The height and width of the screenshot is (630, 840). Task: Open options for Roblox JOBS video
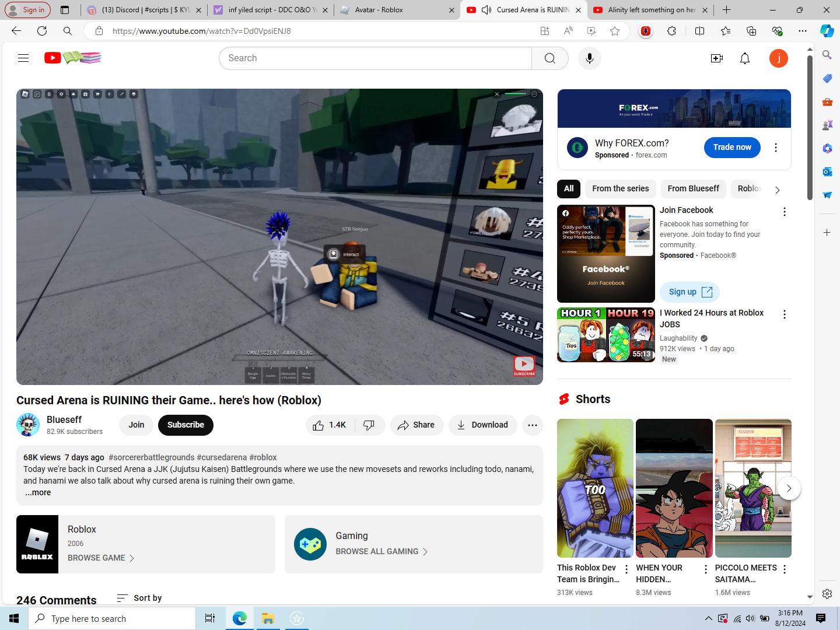tap(785, 314)
